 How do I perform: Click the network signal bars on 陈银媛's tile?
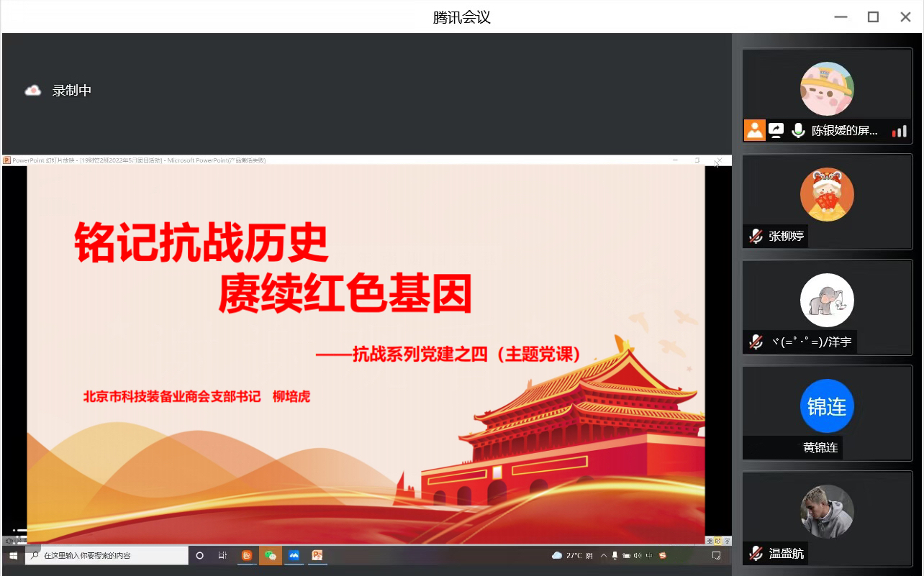point(900,131)
